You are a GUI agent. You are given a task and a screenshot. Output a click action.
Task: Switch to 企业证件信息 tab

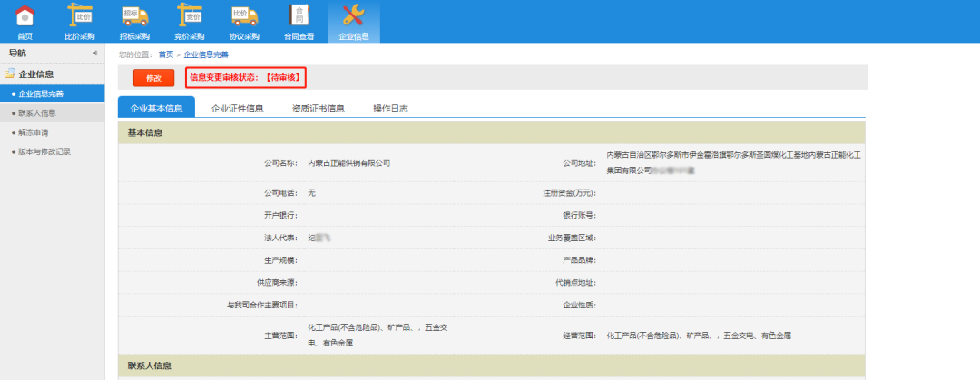point(238,108)
